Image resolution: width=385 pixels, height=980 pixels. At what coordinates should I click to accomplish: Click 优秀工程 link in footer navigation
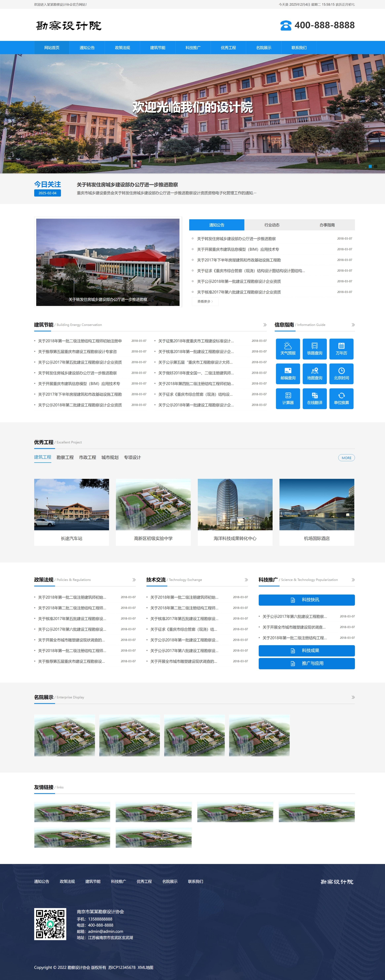pos(144,881)
